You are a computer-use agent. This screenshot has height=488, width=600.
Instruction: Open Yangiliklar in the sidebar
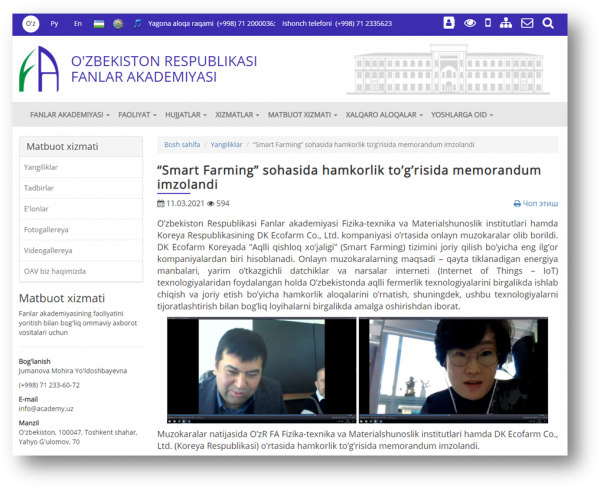(81, 167)
